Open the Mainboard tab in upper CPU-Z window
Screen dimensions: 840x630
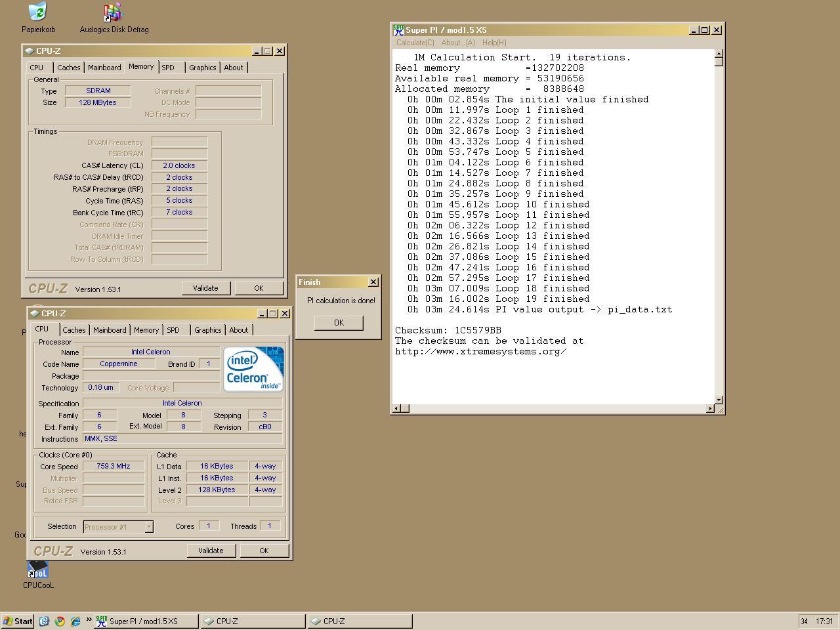(x=104, y=68)
